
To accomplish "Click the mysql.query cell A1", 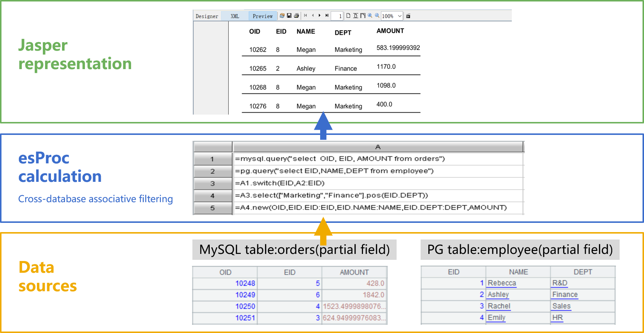I will click(378, 159).
